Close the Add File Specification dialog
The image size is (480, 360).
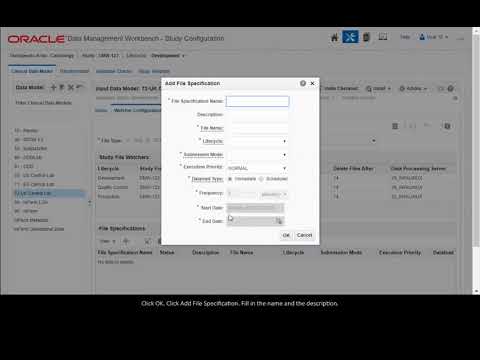312,83
